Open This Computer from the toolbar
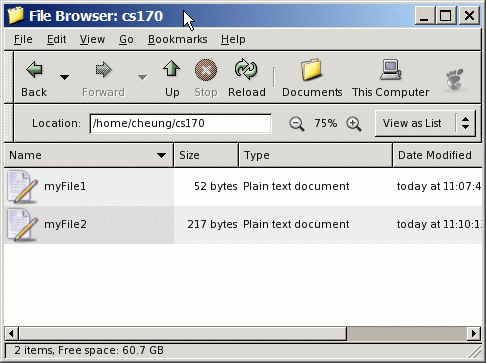Viewport: 486px width, 363px height. click(x=391, y=78)
